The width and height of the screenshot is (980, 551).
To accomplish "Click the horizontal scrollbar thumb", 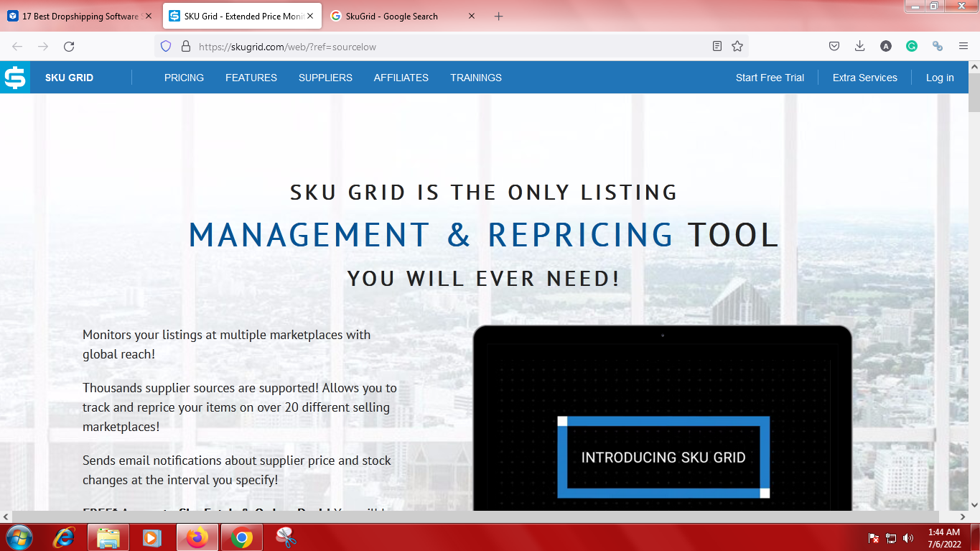I will tap(475, 517).
